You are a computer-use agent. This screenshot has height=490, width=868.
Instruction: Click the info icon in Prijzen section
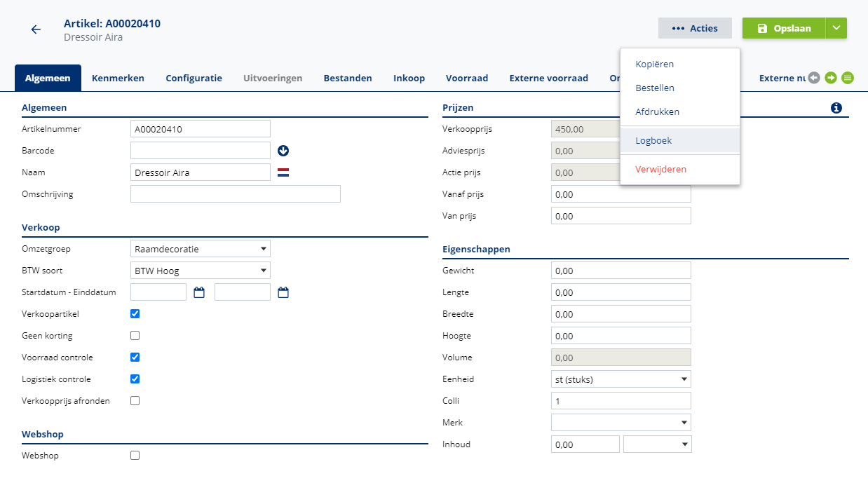click(x=836, y=108)
